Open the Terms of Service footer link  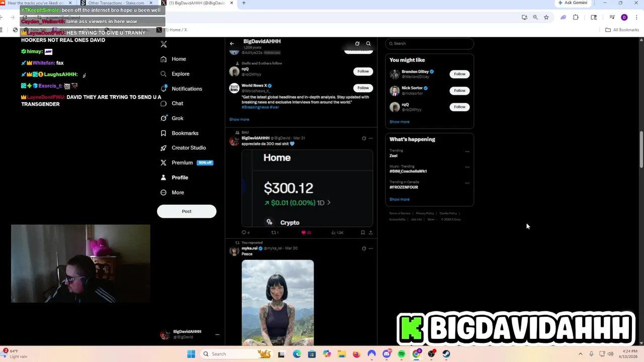[399, 213]
